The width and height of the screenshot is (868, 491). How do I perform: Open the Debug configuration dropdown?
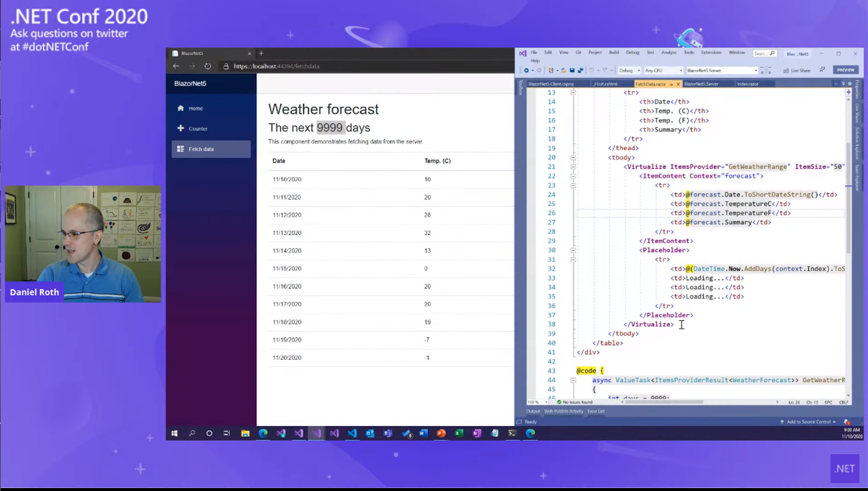629,71
